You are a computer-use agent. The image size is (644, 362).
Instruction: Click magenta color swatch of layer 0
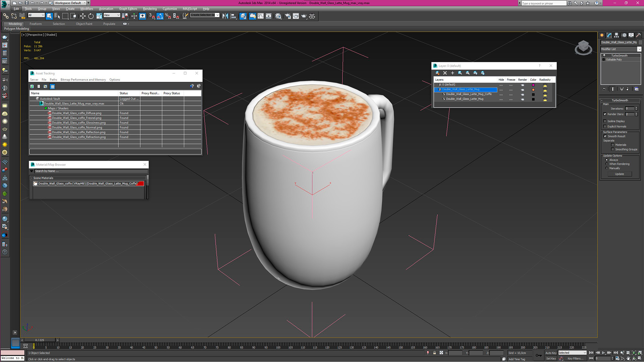tap(533, 85)
